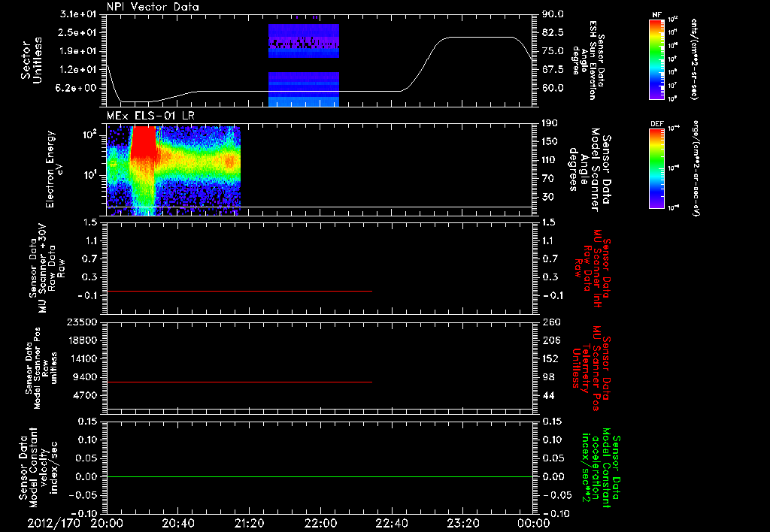The height and width of the screenshot is (532, 770).
Task: Click the 150 scanner angle tick label
Action: pyautogui.click(x=550, y=142)
